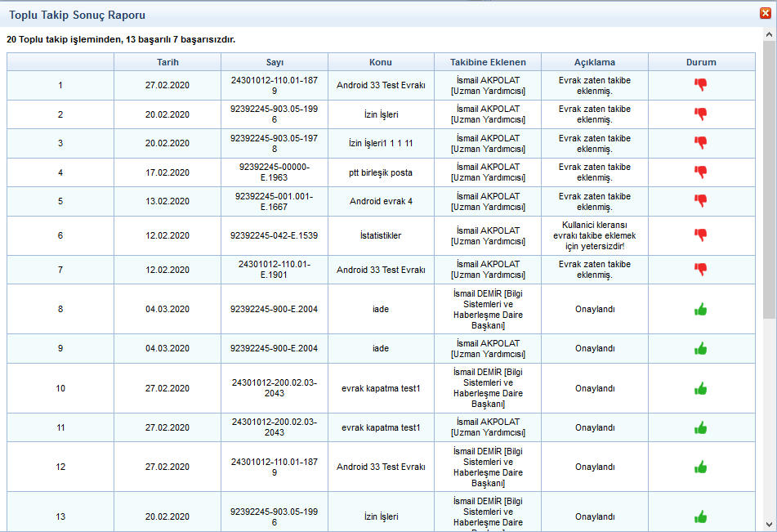Click the Konu column header
This screenshot has width=777, height=532.
click(381, 62)
